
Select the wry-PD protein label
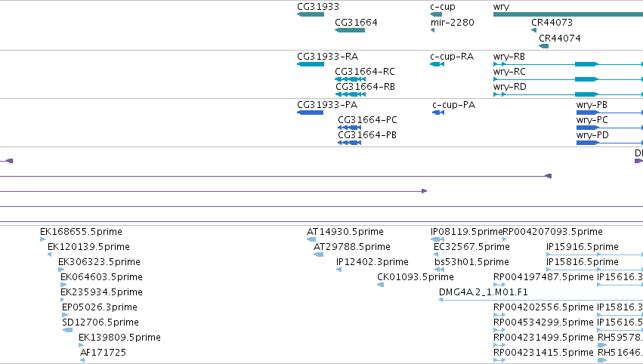592,135
